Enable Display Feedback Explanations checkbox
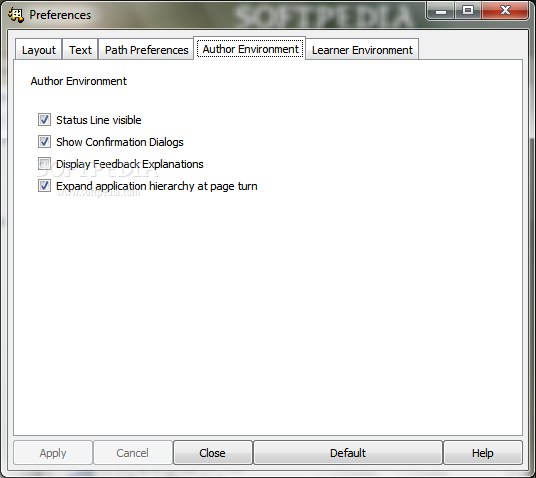This screenshot has width=536, height=478. point(44,164)
